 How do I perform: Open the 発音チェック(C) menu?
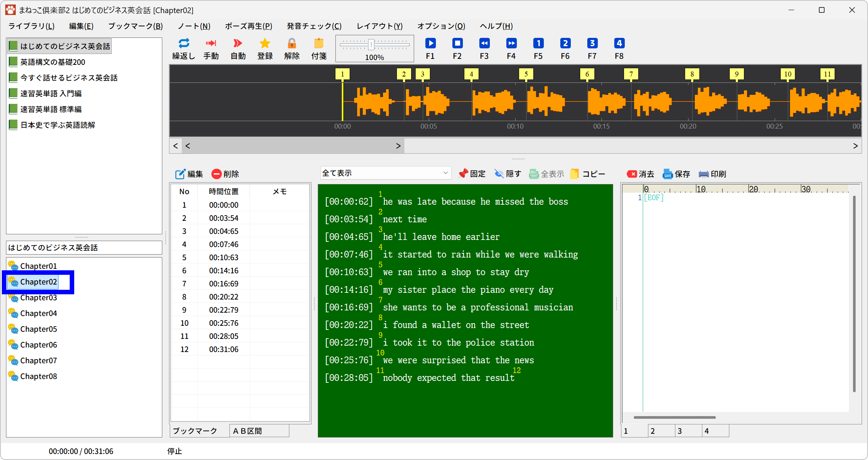pyautogui.click(x=314, y=26)
